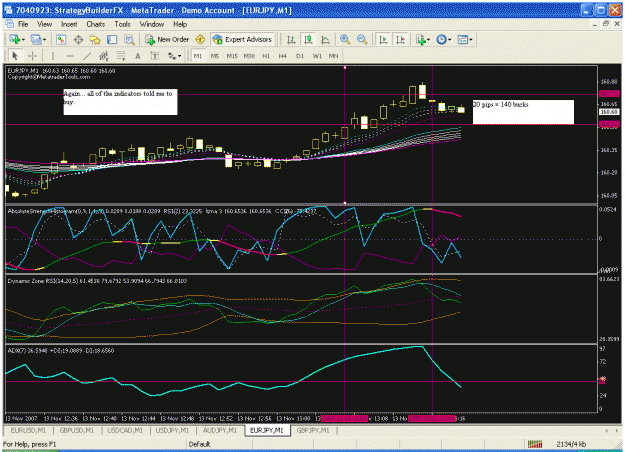Open the Data Window crosshair icon
625x452 pixels.
point(78,39)
